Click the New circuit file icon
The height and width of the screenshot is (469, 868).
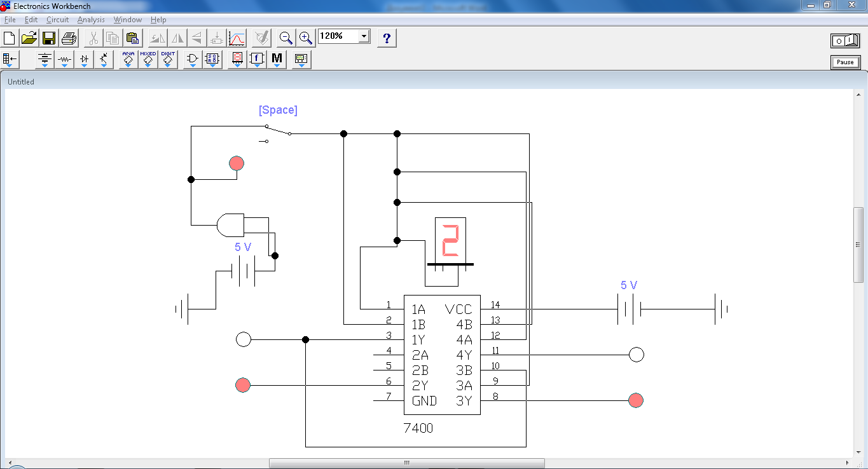(10, 38)
